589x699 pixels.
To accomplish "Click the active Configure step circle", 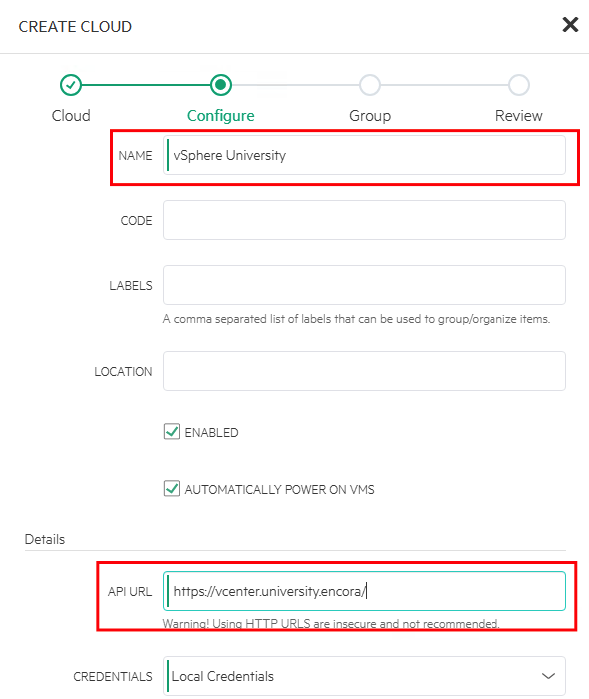I will click(x=221, y=85).
